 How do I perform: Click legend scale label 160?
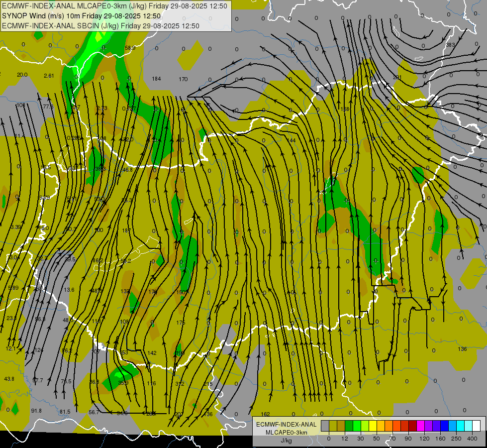point(440,439)
